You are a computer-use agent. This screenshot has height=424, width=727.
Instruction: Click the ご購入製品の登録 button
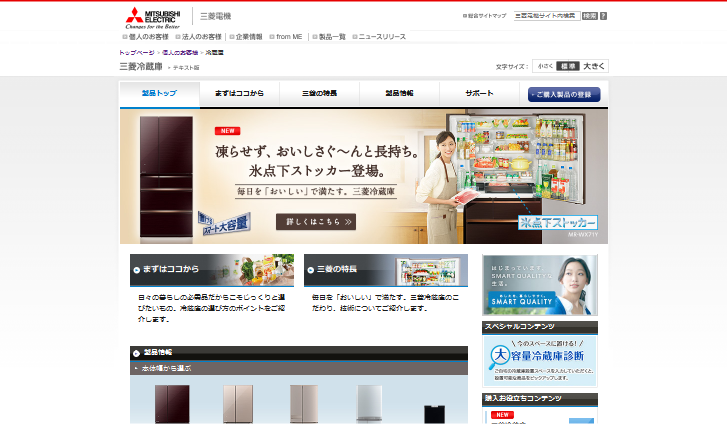[x=564, y=94]
